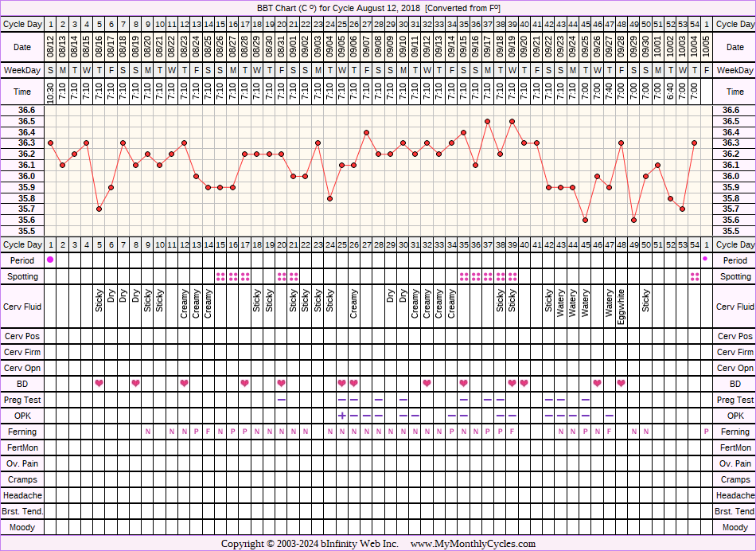The width and height of the screenshot is (756, 551).
Task: Click the BBT Chart cycle title text
Action: [x=378, y=7]
